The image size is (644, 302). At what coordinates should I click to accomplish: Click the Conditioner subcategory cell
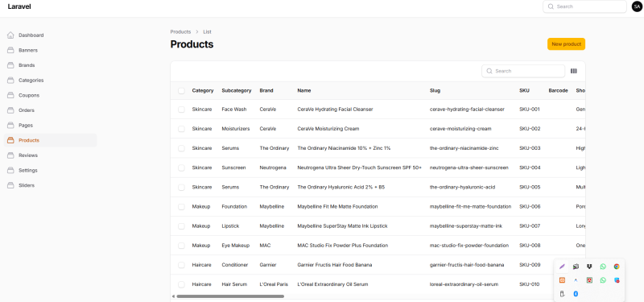tap(235, 265)
